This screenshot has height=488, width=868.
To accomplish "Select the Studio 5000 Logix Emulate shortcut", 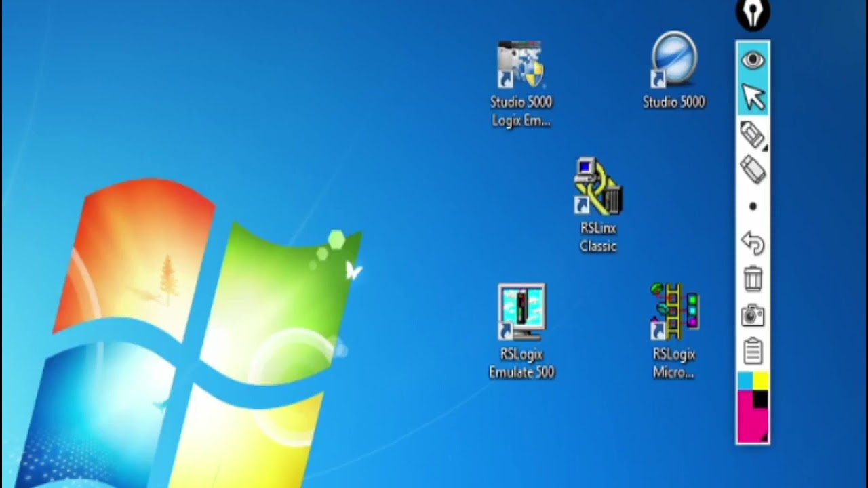I will click(521, 84).
